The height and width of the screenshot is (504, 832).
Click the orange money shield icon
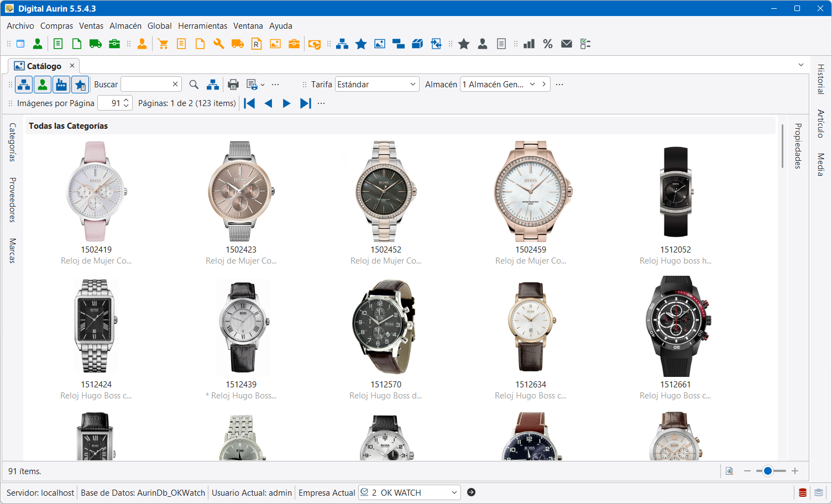(315, 44)
